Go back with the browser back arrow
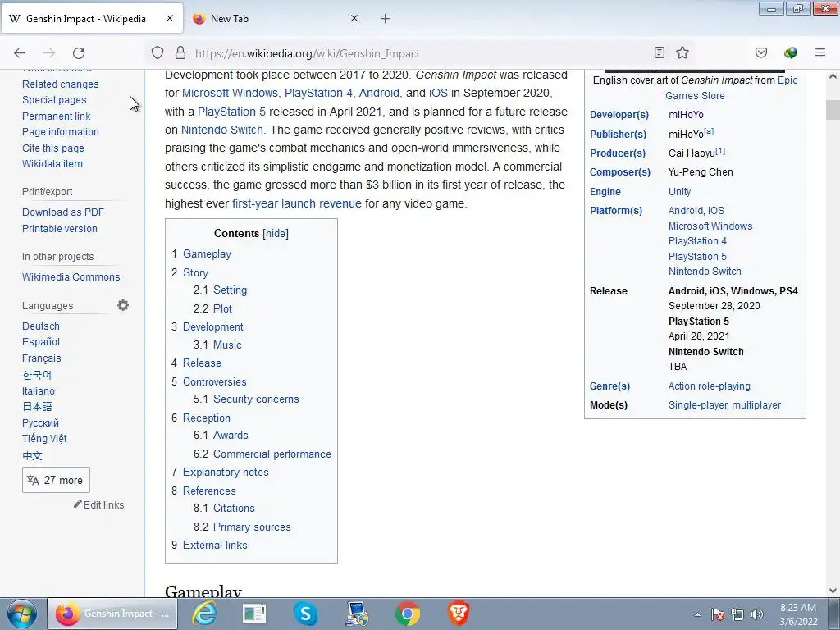This screenshot has height=630, width=840. [x=20, y=53]
